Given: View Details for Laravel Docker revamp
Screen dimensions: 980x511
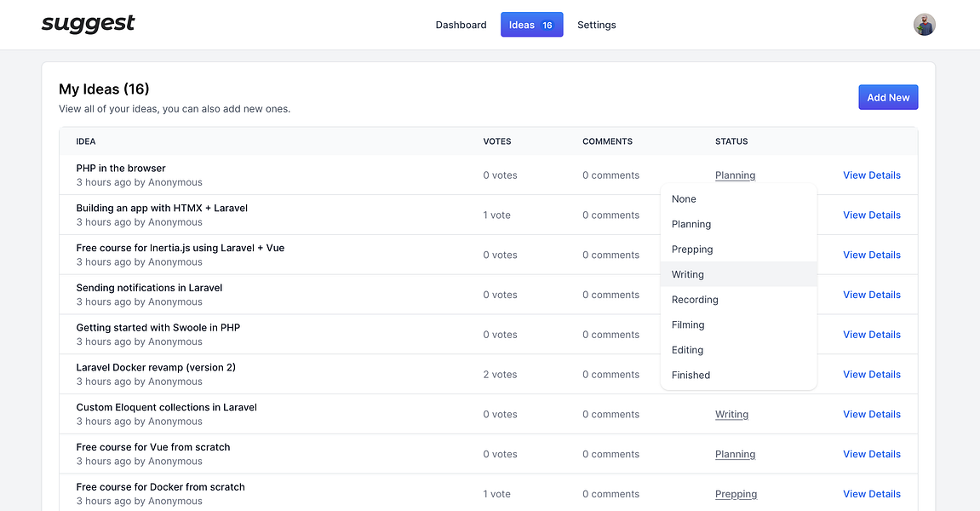Looking at the screenshot, I should click(871, 375).
